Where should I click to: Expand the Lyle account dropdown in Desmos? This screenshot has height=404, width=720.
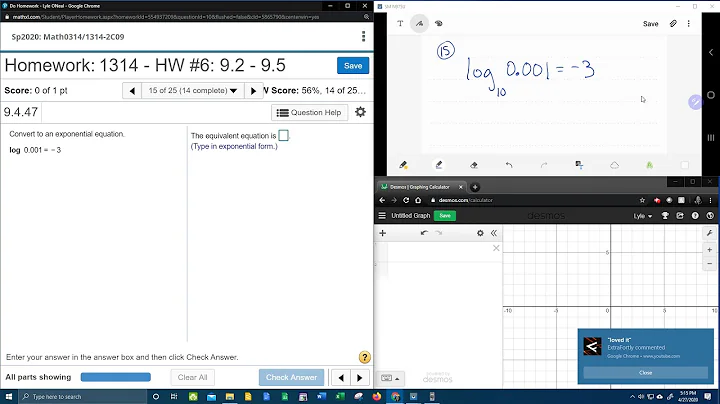pos(643,216)
